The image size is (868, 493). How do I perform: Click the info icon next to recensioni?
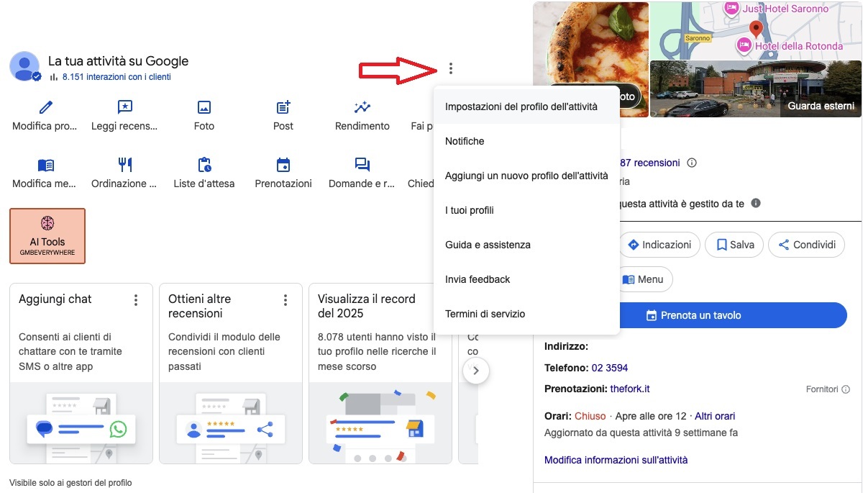coord(692,163)
